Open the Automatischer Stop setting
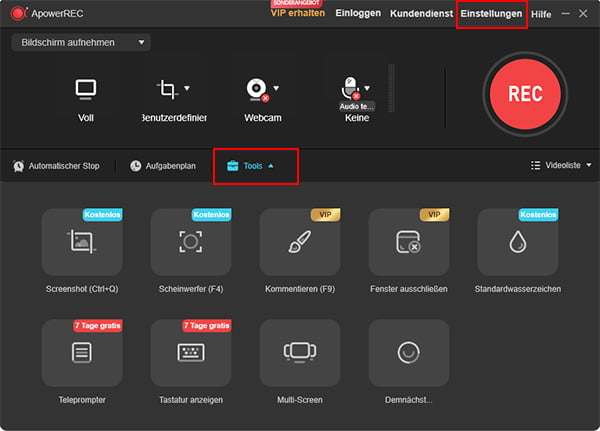Viewport: 600px width, 431px height. (x=56, y=166)
